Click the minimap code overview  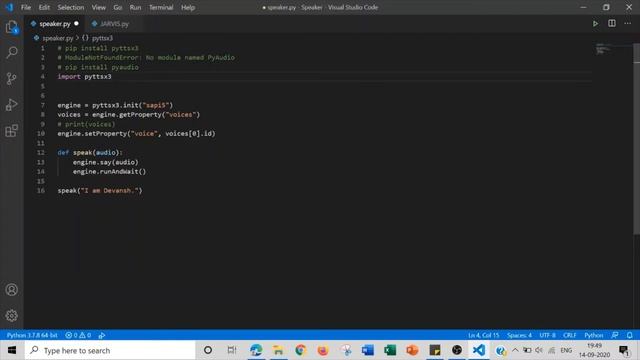(604, 49)
